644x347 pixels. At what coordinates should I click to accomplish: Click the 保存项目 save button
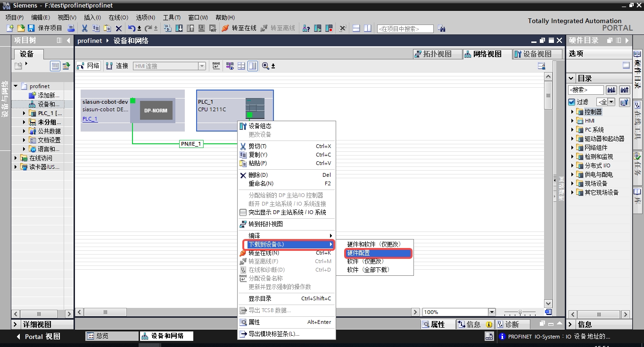45,28
